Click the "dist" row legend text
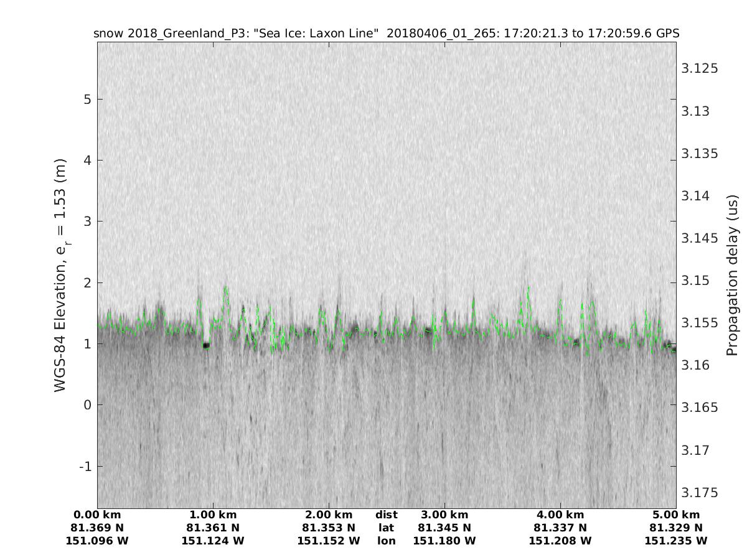 tap(387, 515)
